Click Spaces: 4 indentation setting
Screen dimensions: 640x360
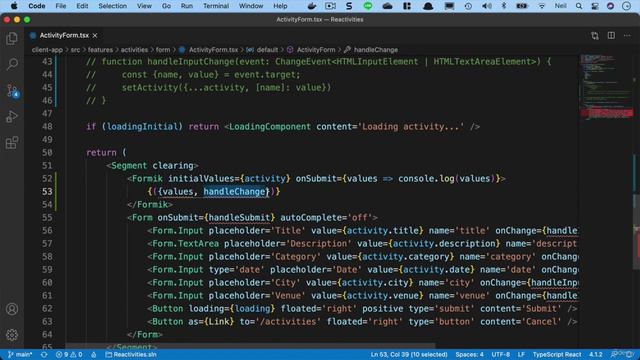point(469,355)
